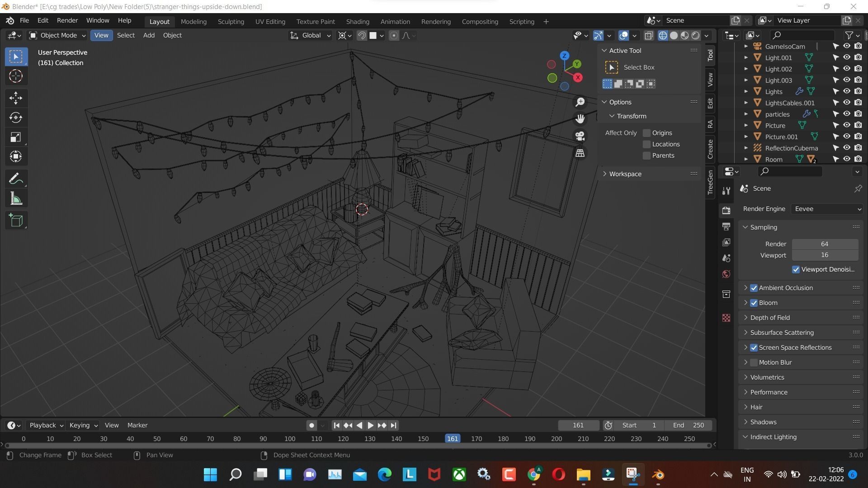Viewport: 868px width, 488px height.
Task: Expand the Depth of Field panel
Action: [x=769, y=318]
